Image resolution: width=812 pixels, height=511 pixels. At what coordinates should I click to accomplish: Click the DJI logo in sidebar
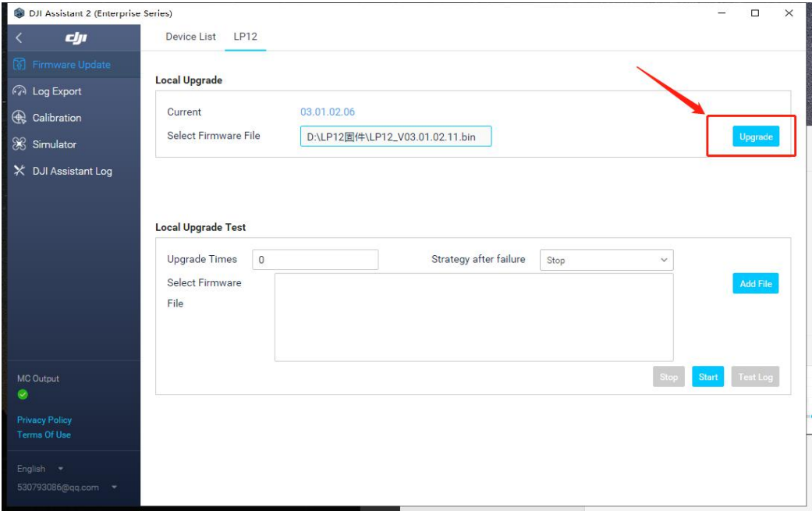coord(76,38)
